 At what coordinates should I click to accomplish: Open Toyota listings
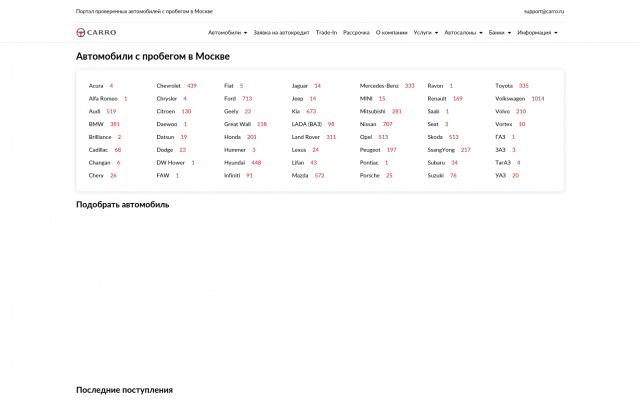coord(504,86)
